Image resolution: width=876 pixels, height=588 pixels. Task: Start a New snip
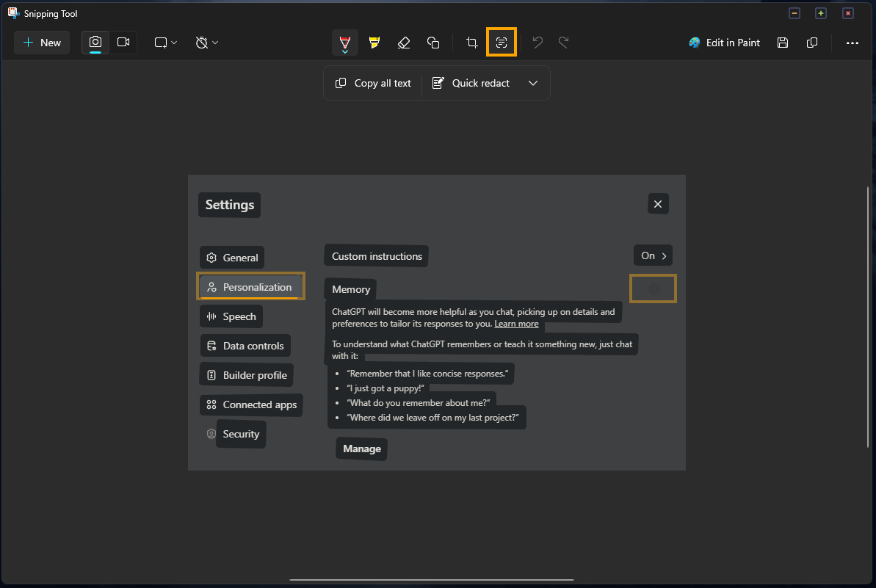point(42,43)
